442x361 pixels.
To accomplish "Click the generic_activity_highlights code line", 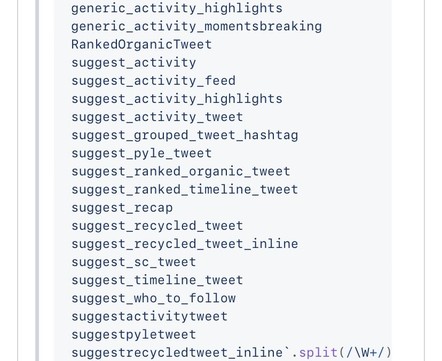I will 177,8.
